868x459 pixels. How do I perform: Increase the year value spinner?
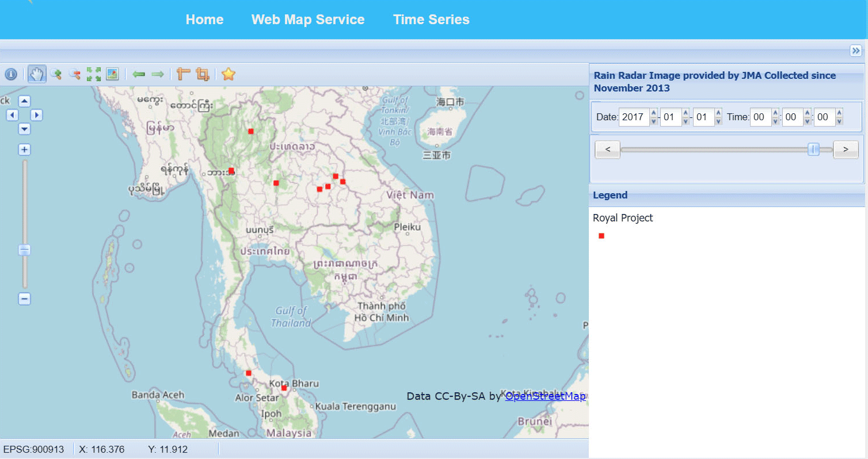point(653,113)
